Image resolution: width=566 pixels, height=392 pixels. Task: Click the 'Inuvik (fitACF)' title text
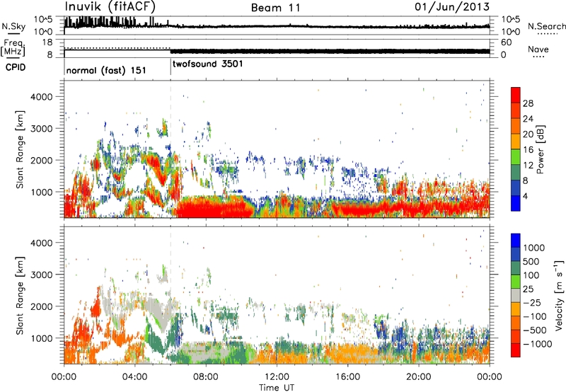tap(110, 6)
